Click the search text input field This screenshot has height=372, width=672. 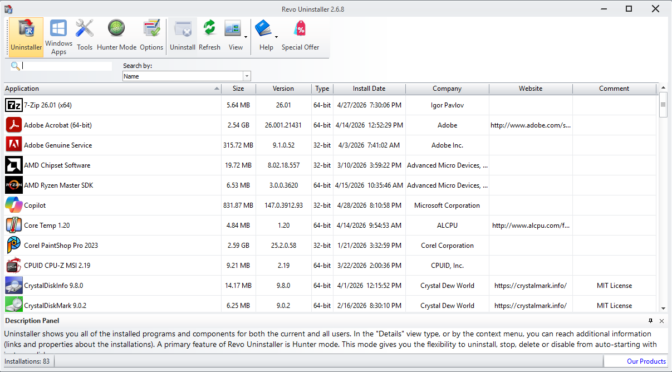67,66
